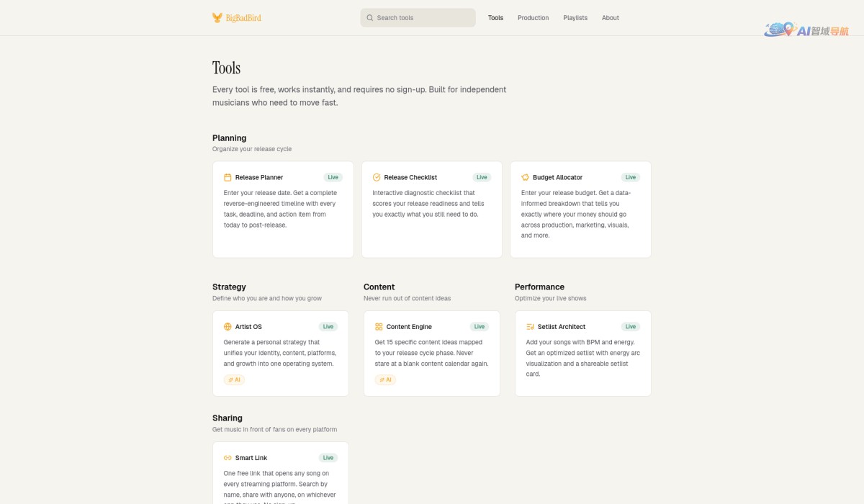Viewport: 864px width, 504px height.
Task: Click the Live badge on Setlist Architect
Action: (631, 327)
